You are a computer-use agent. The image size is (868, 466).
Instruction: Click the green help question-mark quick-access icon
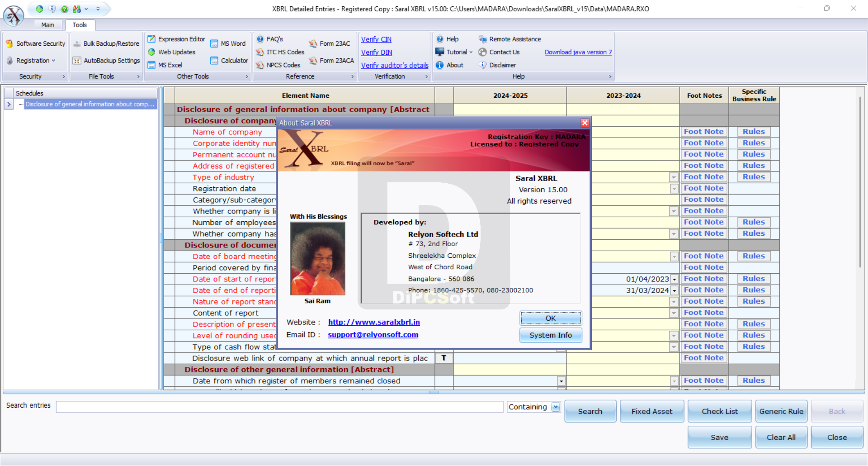pyautogui.click(x=65, y=9)
